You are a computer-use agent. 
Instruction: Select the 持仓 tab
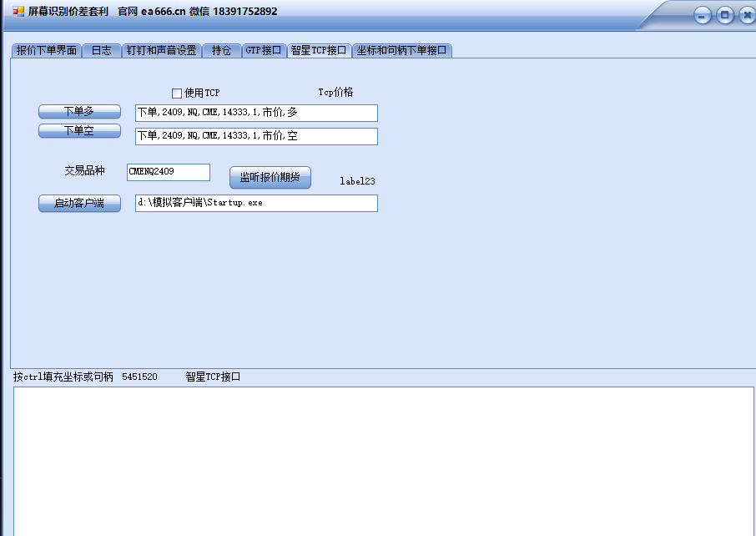pyautogui.click(x=221, y=50)
